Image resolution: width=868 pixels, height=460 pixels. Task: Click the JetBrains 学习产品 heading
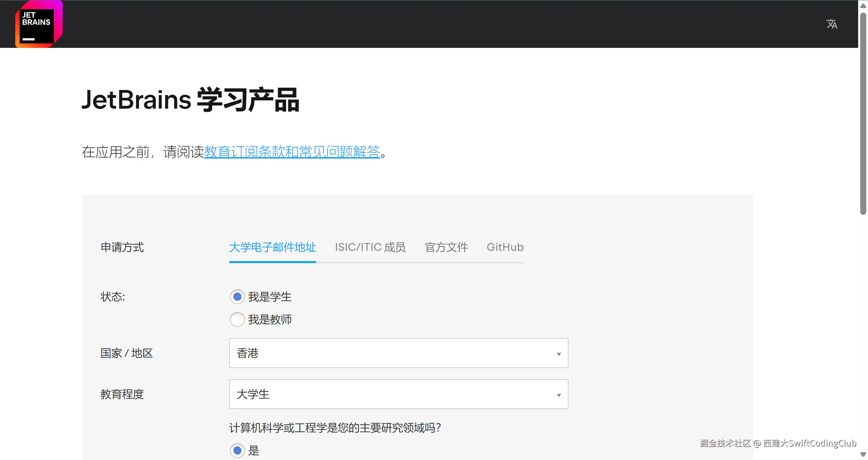point(190,100)
